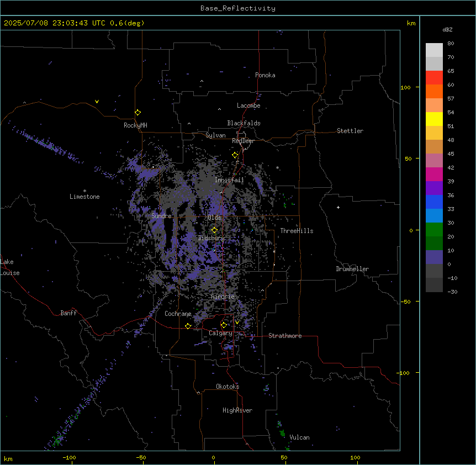Screen dimensions: 476x465
Task: Pick the yellow 51-54 dBZ legend swatch
Action: (434, 119)
